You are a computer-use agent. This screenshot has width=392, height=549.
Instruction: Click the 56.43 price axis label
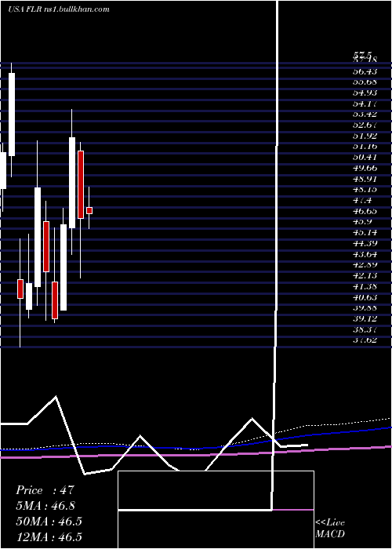[365, 71]
